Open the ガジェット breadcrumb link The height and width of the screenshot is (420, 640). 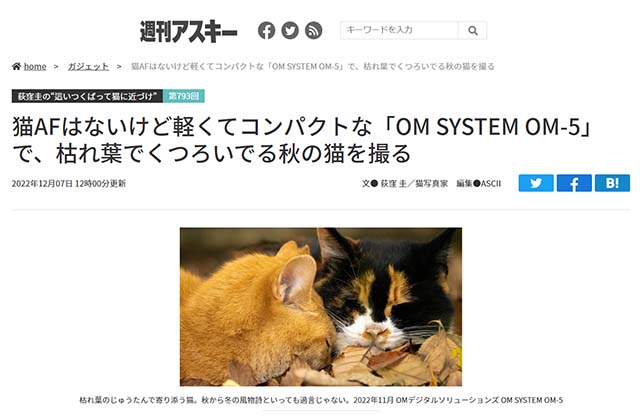coord(88,67)
